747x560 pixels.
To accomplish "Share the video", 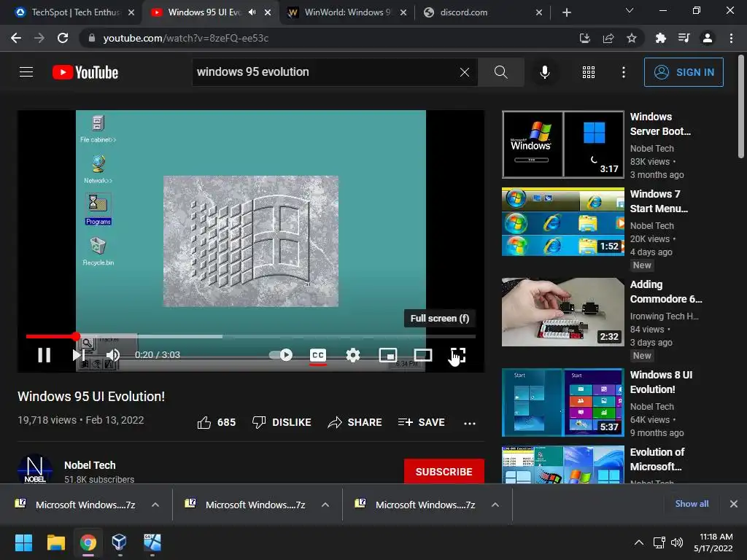I will point(355,422).
